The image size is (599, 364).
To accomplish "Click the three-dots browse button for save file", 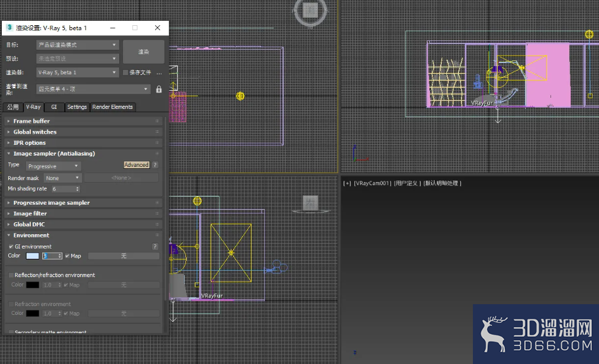I will click(160, 72).
